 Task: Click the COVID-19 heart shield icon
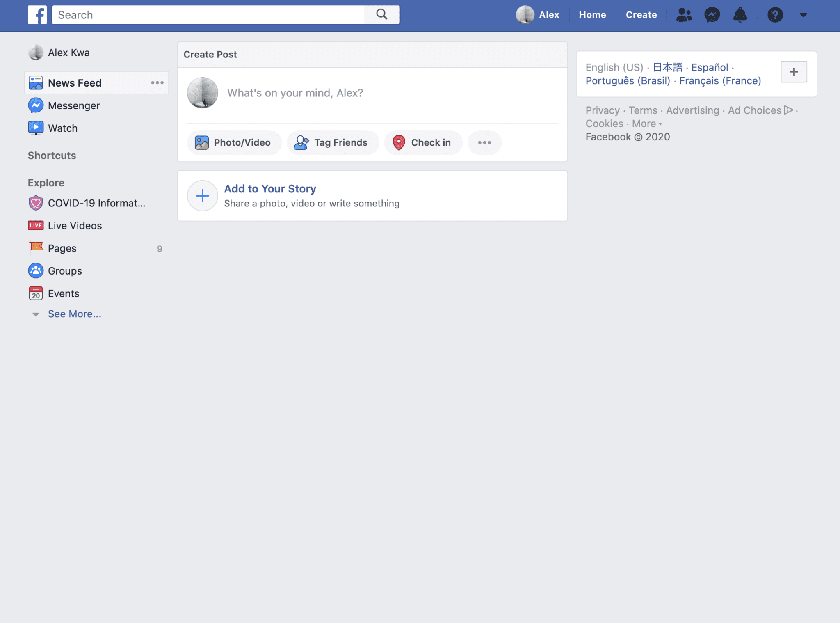[x=36, y=203]
